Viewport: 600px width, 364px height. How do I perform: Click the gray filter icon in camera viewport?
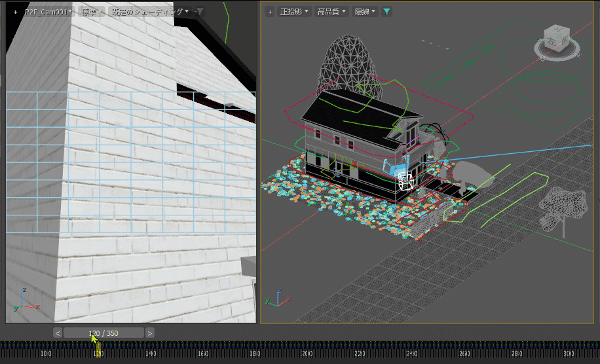(199, 12)
